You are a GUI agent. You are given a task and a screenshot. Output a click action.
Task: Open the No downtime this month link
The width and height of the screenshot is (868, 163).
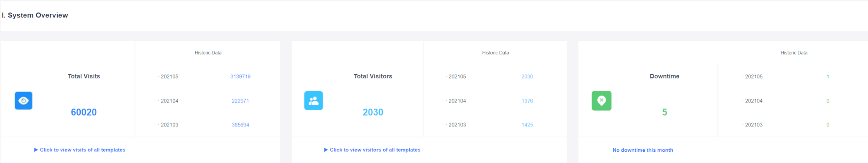pyautogui.click(x=643, y=150)
